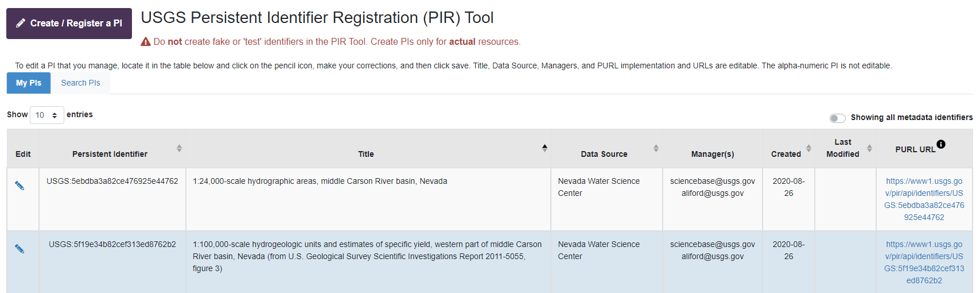The width and height of the screenshot is (980, 293).
Task: Open PURL link ending ed8762b2
Action: [x=924, y=263]
